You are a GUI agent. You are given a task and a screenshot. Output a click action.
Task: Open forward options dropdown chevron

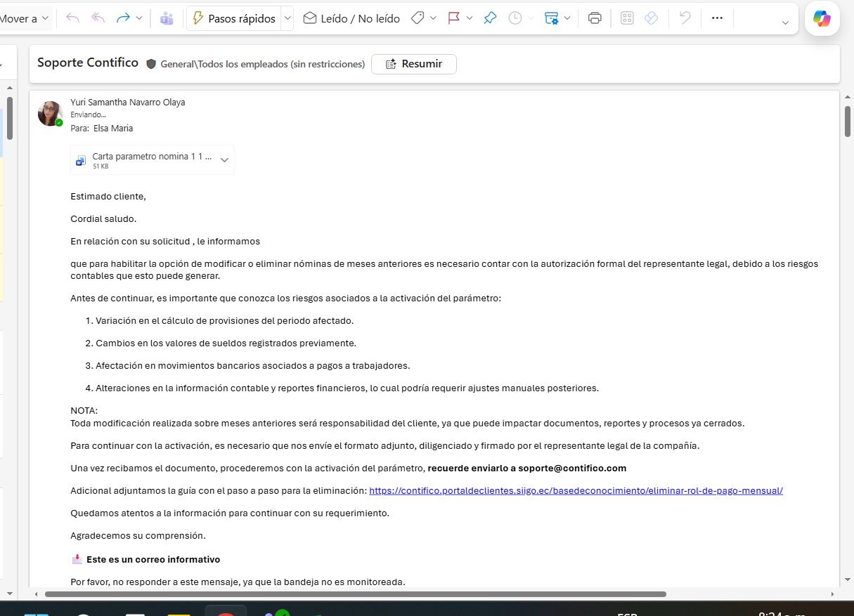coord(139,18)
